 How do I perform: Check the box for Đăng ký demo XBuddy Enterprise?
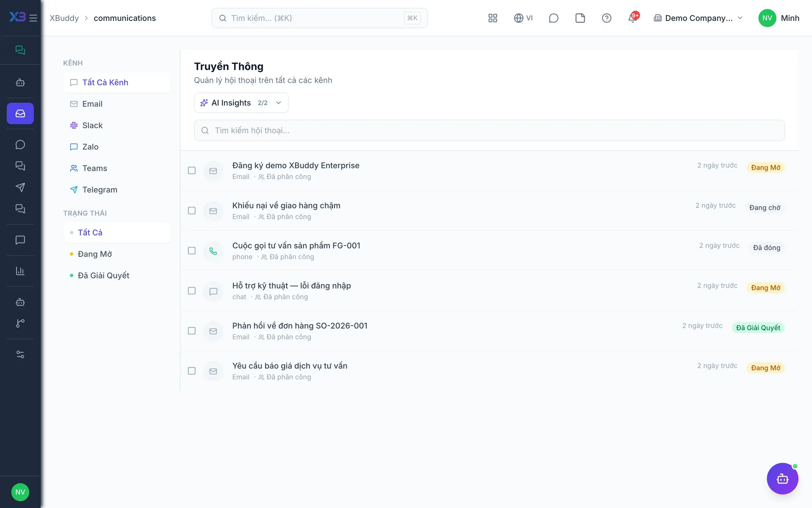tap(192, 171)
